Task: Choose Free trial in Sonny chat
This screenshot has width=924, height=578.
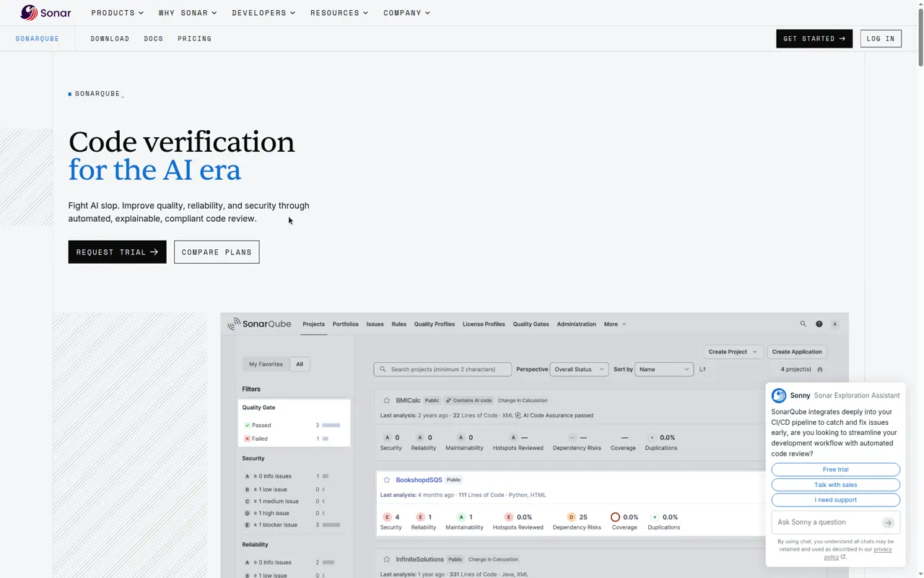Action: (x=836, y=470)
